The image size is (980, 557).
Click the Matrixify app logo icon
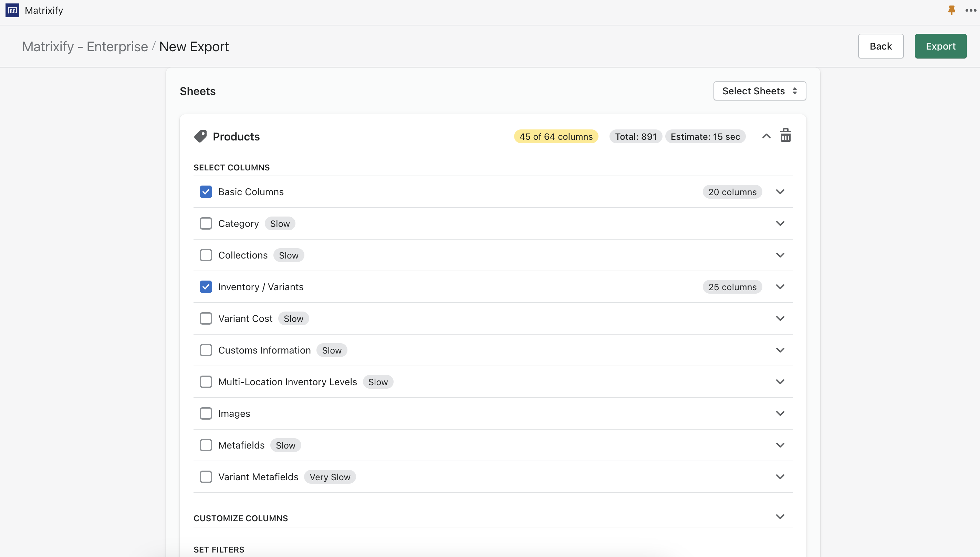[x=12, y=10]
